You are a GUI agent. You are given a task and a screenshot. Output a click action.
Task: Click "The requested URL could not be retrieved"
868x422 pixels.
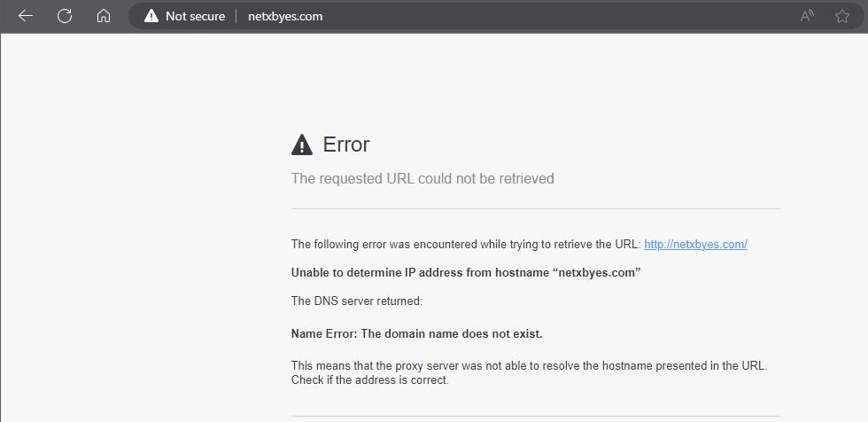[422, 178]
